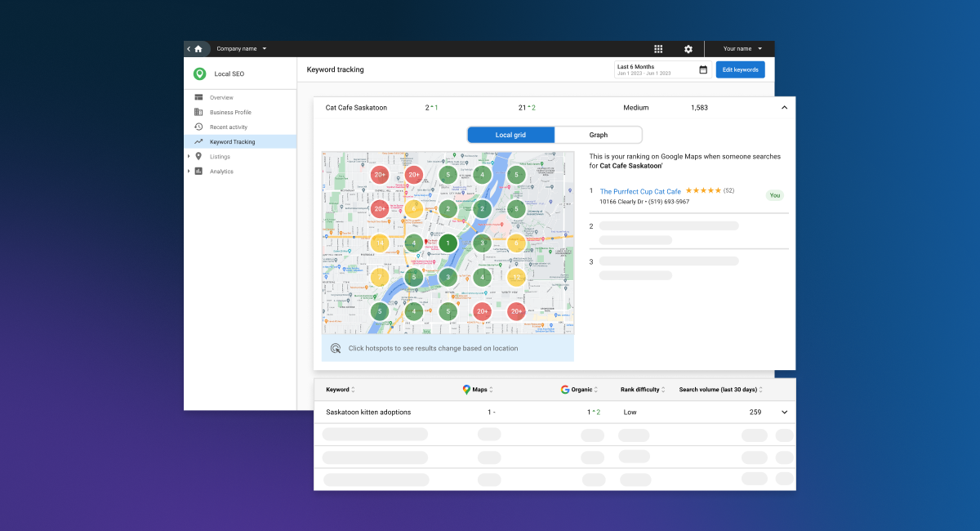Sort by Search volume column arrows
980x531 pixels.
(761, 390)
